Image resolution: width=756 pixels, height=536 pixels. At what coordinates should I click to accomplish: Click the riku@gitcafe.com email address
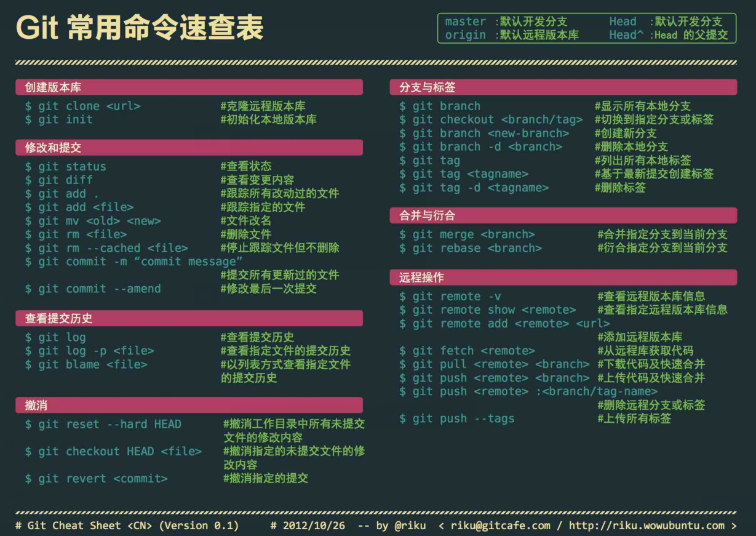pyautogui.click(x=500, y=526)
